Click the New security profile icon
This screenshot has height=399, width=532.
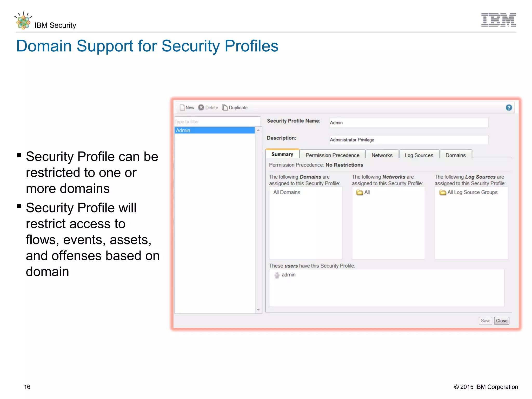182,108
